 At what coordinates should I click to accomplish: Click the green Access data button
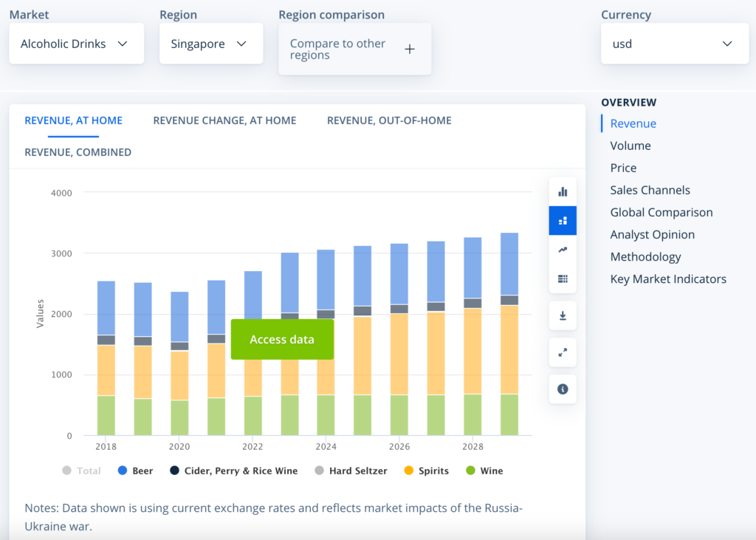point(282,339)
